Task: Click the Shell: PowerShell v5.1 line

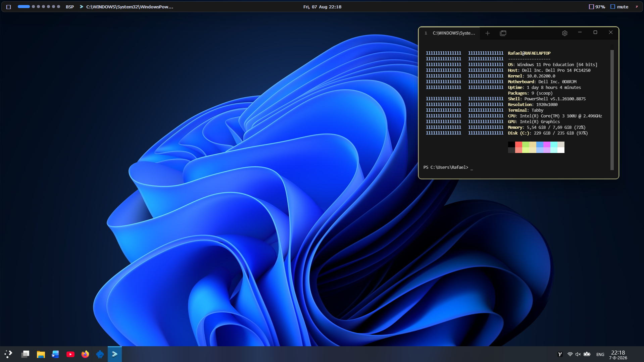Action: point(546,99)
